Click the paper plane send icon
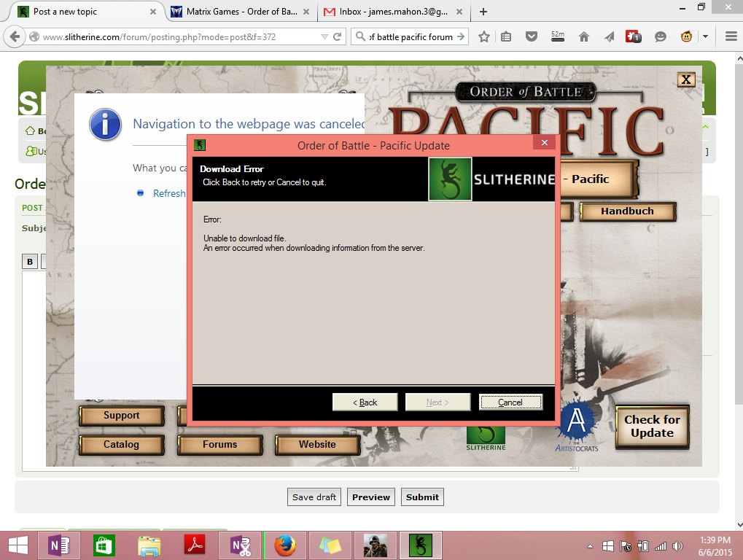The width and height of the screenshot is (743, 560). click(x=610, y=36)
